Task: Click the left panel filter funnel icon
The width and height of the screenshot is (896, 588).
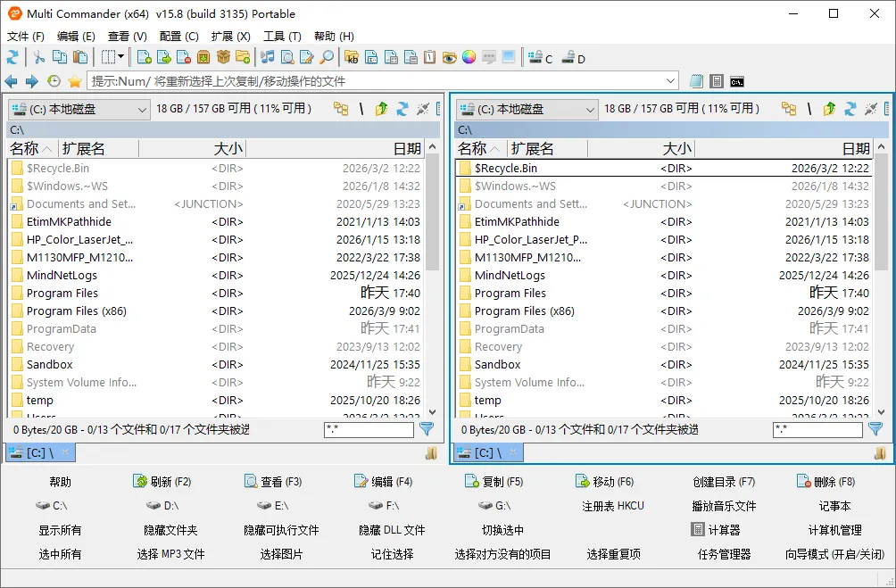Action: click(x=427, y=429)
